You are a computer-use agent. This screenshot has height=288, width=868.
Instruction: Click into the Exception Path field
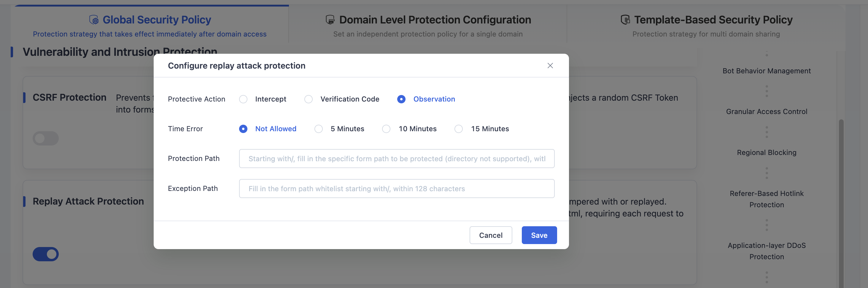pos(397,189)
